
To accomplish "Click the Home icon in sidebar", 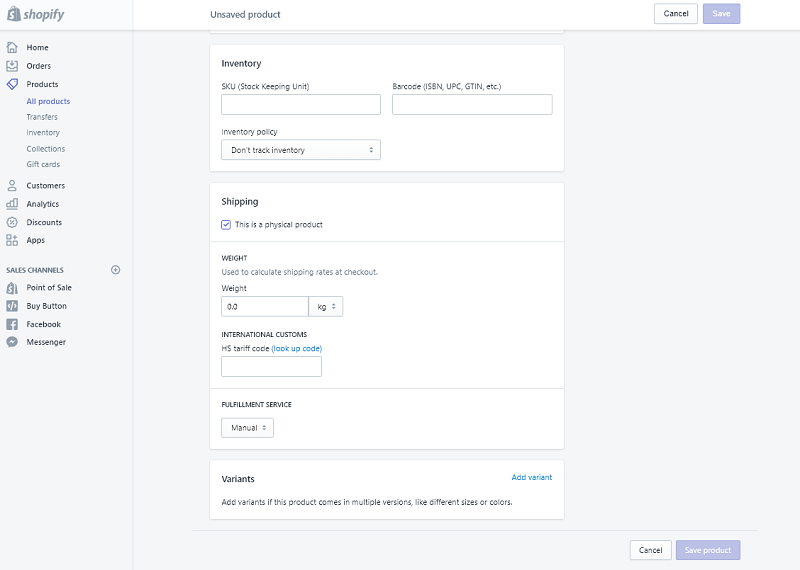I will (x=12, y=47).
